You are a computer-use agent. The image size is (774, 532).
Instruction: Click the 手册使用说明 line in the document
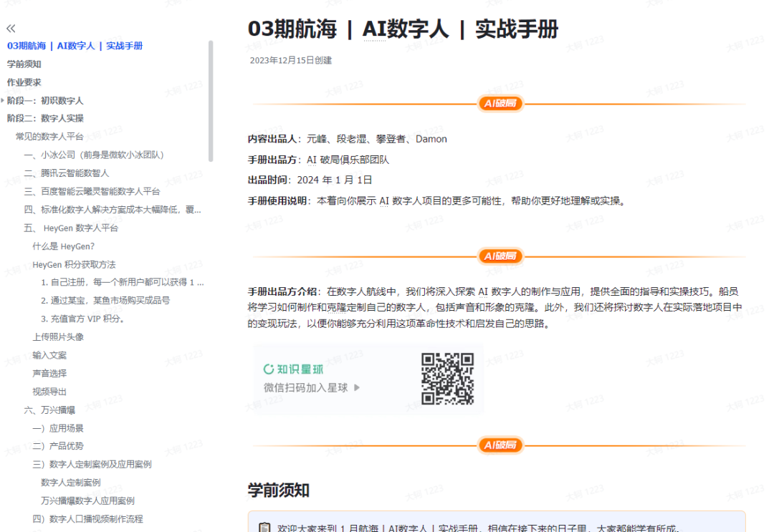pyautogui.click(x=437, y=200)
